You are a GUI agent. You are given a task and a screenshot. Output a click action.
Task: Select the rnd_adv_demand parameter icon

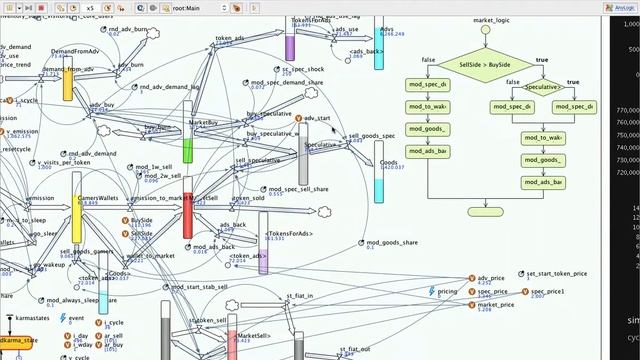pos(63,154)
